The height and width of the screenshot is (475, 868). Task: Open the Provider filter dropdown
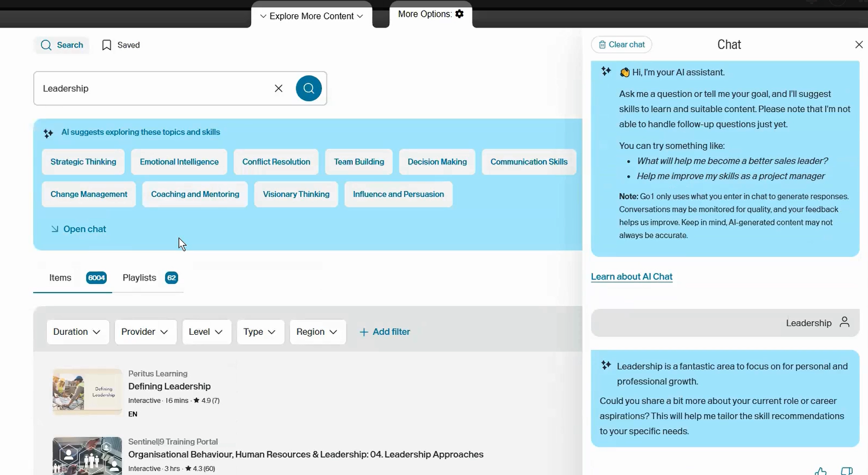[145, 331]
